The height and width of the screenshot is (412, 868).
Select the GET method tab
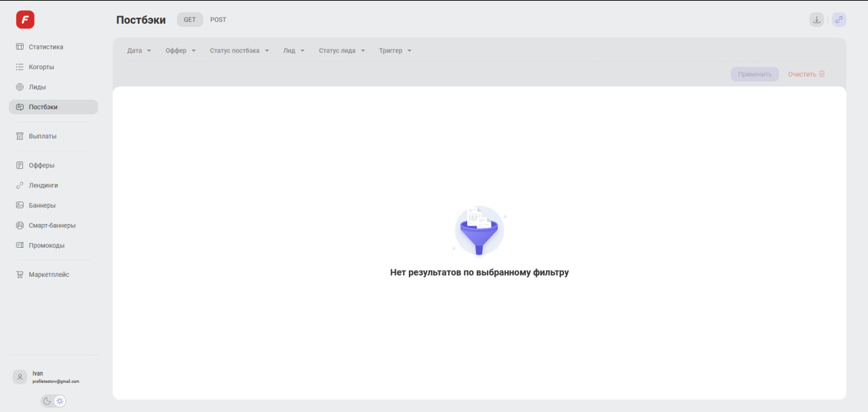(190, 20)
